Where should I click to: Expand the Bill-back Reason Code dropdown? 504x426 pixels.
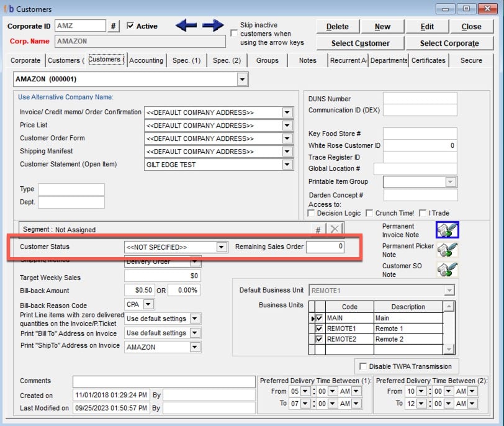[x=148, y=304]
